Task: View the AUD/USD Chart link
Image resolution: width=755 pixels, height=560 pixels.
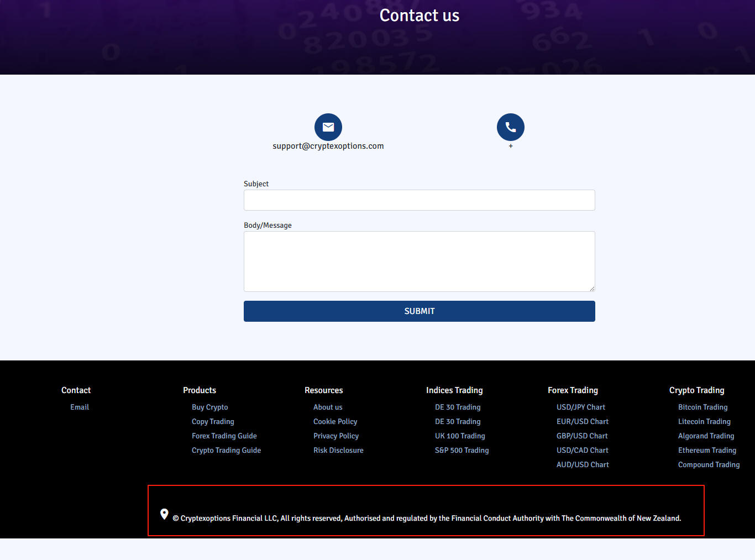Action: pyautogui.click(x=583, y=465)
